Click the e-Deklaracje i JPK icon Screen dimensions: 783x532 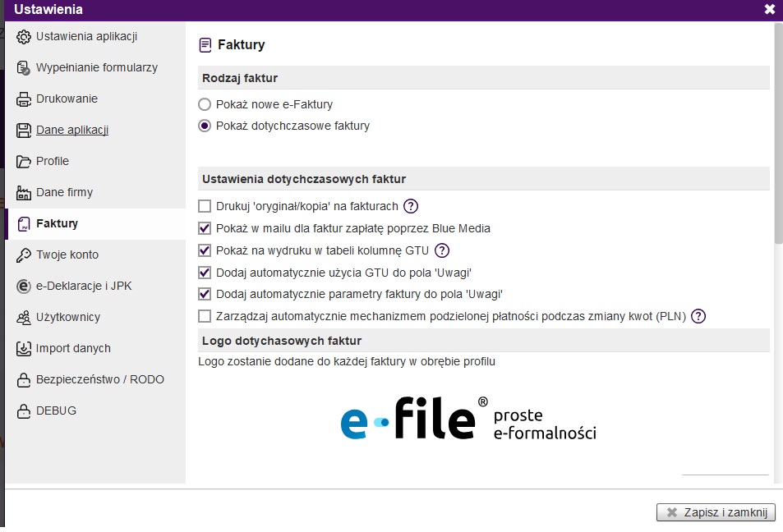(x=23, y=287)
